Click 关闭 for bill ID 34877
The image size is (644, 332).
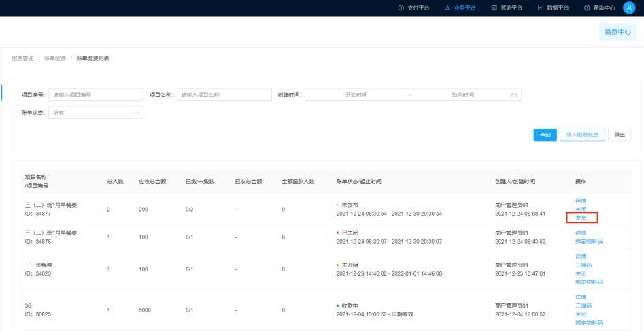click(x=581, y=209)
